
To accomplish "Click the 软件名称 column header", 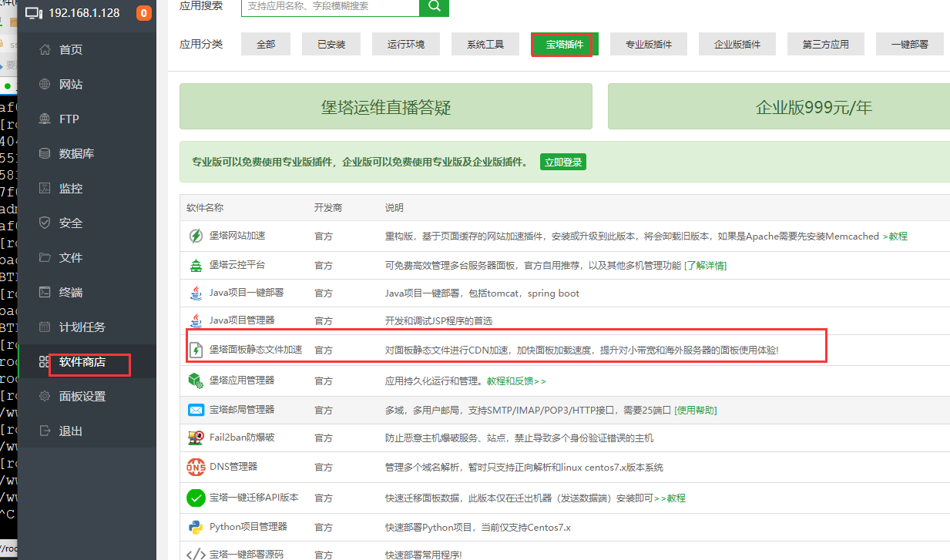I will 205,208.
